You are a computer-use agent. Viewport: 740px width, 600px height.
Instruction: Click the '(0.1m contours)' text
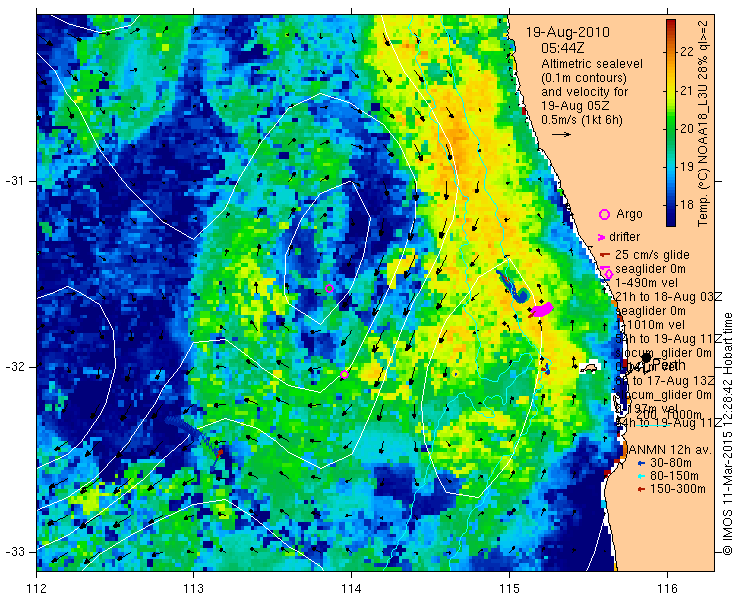583,77
